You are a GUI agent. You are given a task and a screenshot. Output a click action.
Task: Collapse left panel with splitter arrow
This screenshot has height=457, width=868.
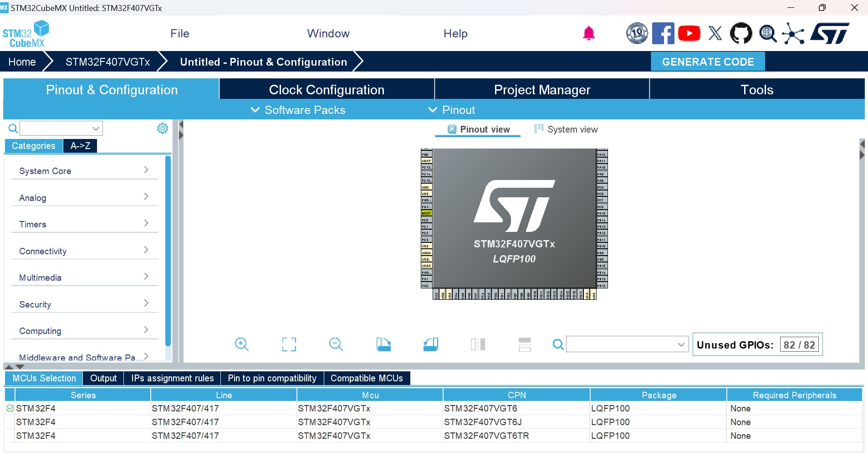[x=181, y=124]
